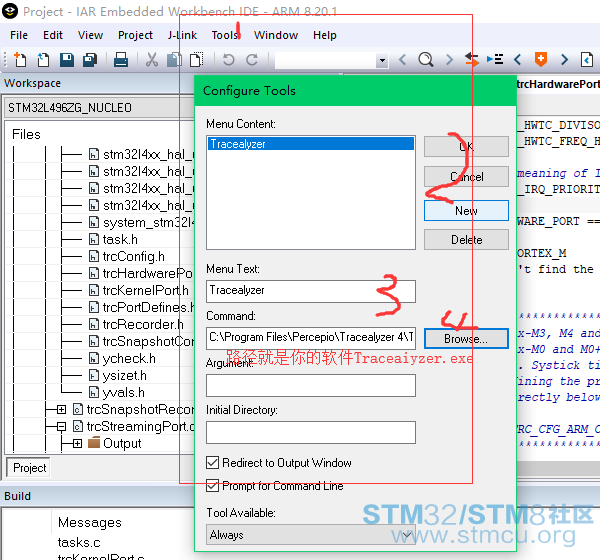Click the Find magnifier icon
The width and height of the screenshot is (600, 560).
(x=426, y=60)
